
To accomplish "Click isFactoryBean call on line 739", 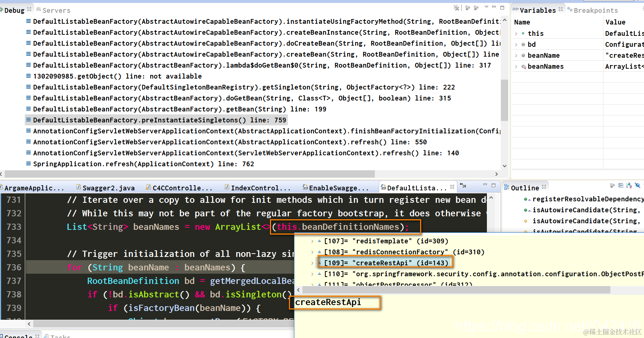I will [161, 308].
